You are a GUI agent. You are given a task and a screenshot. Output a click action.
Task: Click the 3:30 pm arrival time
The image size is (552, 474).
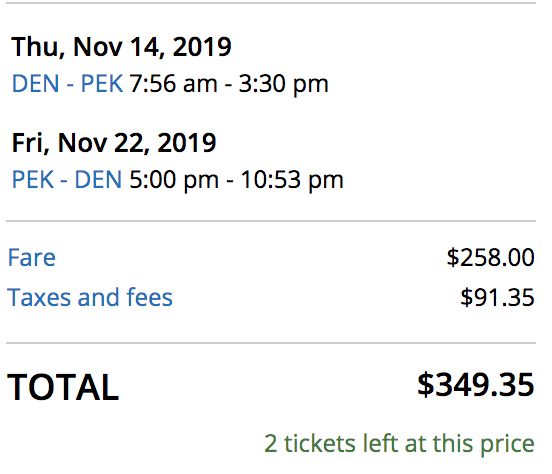click(x=284, y=85)
